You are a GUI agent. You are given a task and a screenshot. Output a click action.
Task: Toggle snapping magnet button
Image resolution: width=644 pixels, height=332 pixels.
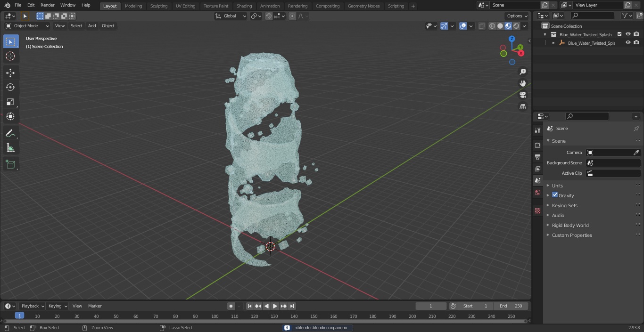click(269, 16)
